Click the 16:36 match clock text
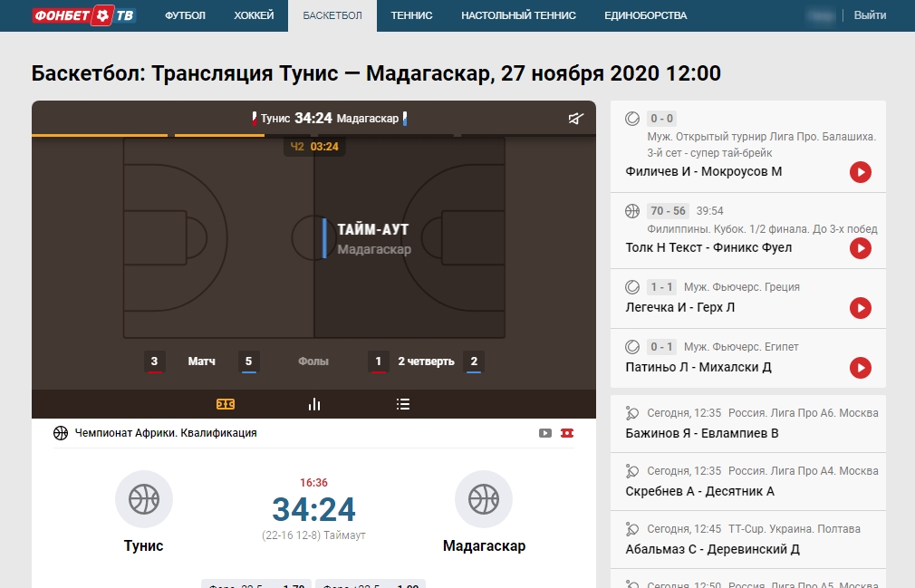 tap(314, 483)
